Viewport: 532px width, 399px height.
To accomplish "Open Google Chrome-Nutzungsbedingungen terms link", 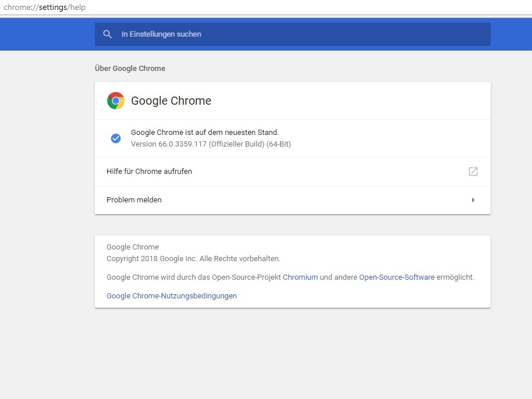I will 172,296.
